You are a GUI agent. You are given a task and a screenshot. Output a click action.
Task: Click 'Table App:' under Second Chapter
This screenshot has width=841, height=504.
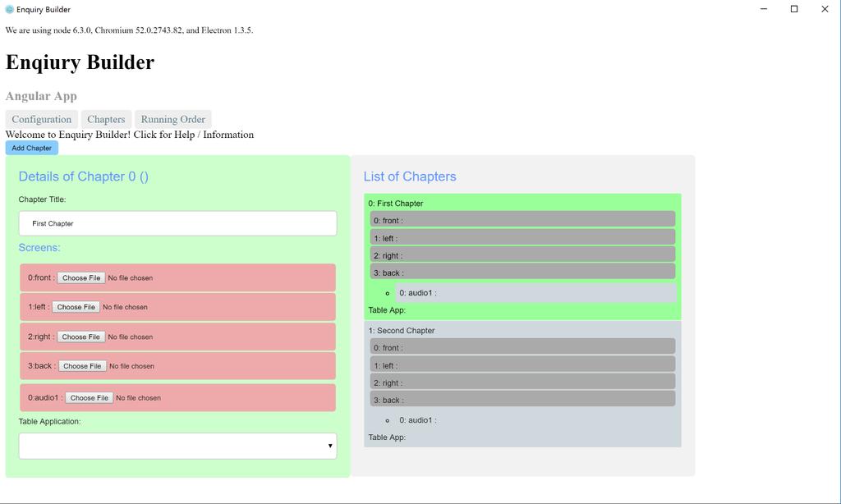(387, 437)
